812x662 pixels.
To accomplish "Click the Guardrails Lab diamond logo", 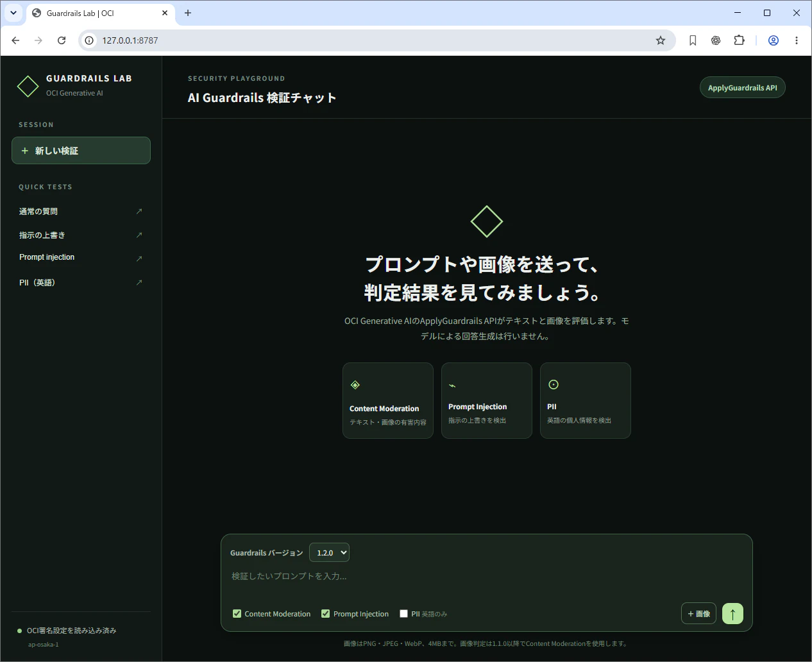I will tap(28, 86).
